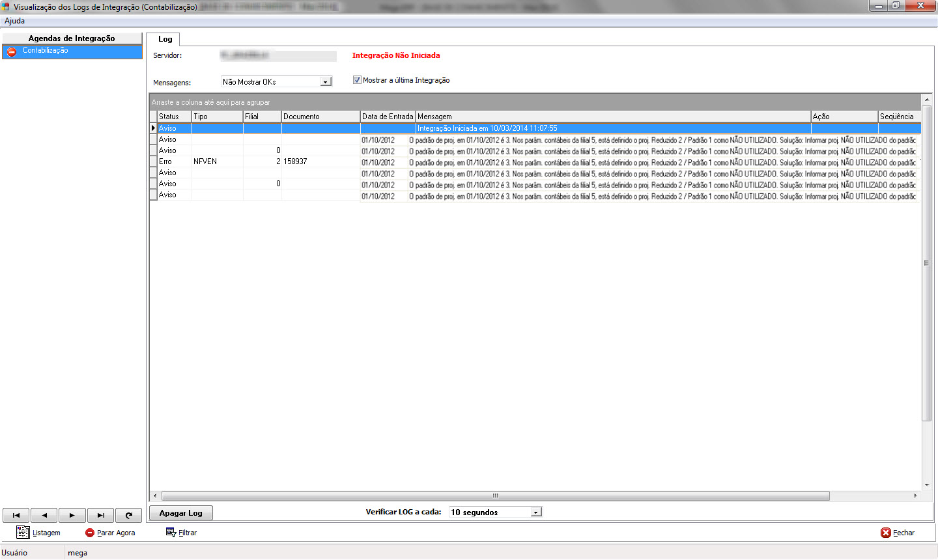Screen dimensions: 938x560
Task: Click the horizontal scrollbar of the grid
Action: (495, 496)
